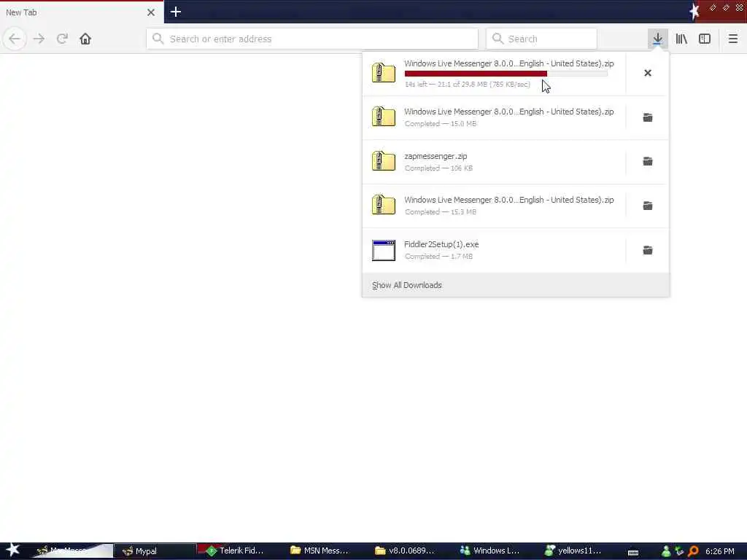This screenshot has height=560, width=747.
Task: Show sidebars with the sidebar button
Action: coord(705,39)
